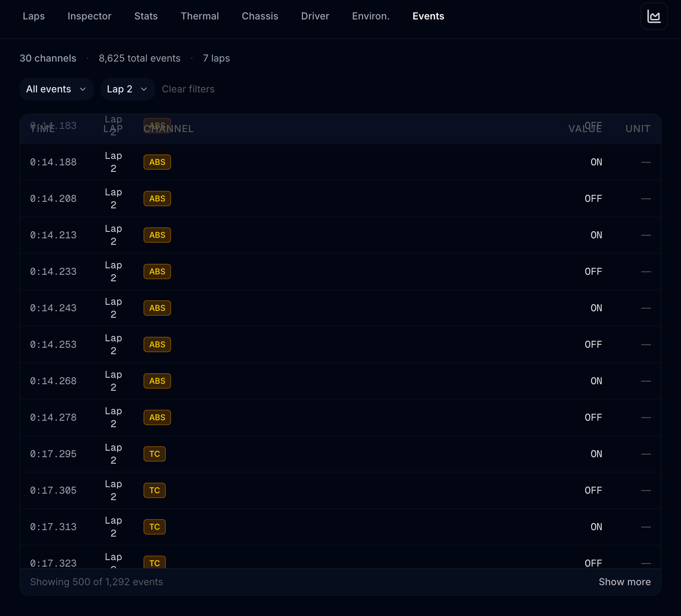Click the Lap 2 cell at 0:14.188
The image size is (681, 616).
point(113,162)
